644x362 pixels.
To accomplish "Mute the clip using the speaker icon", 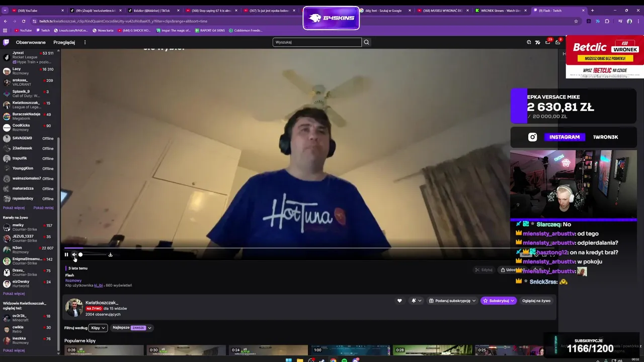I will [74, 254].
